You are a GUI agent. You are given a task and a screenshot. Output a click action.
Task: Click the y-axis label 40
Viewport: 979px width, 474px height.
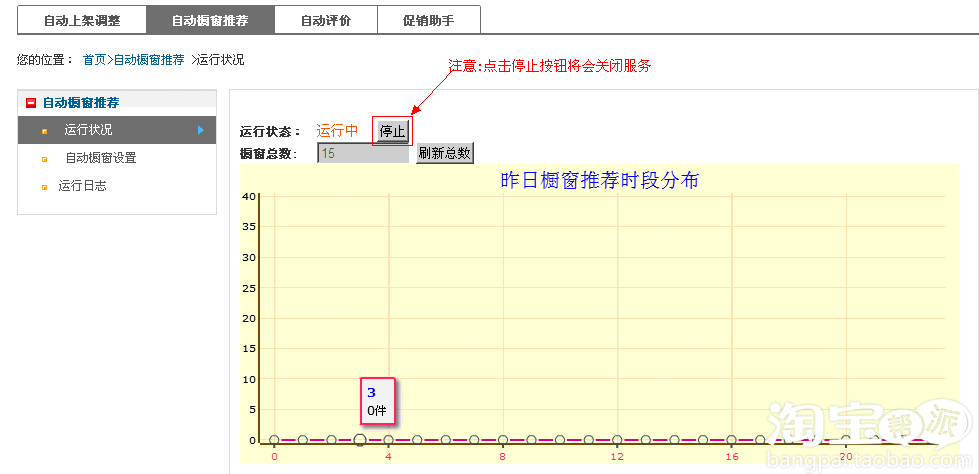click(x=248, y=196)
